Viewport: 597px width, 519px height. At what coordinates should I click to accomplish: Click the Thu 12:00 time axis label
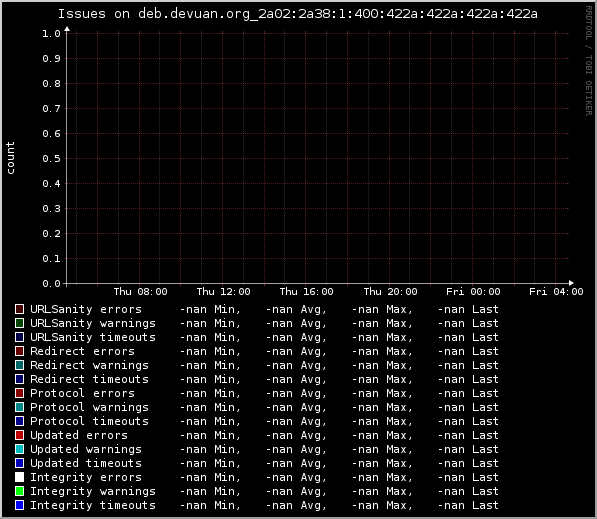[x=223, y=292]
